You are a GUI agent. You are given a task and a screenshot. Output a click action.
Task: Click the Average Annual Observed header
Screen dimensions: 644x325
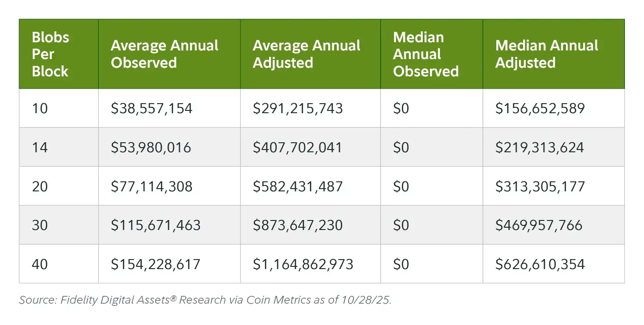(165, 54)
